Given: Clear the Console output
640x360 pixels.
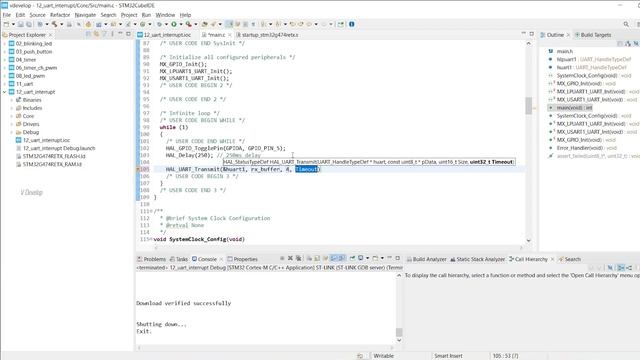Looking at the screenshot, I should [309, 258].
